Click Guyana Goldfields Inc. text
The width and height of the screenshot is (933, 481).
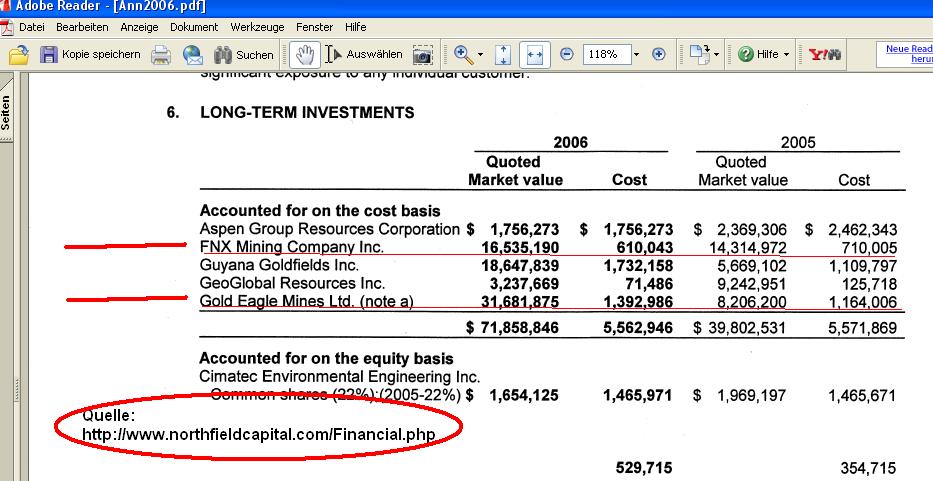[279, 265]
